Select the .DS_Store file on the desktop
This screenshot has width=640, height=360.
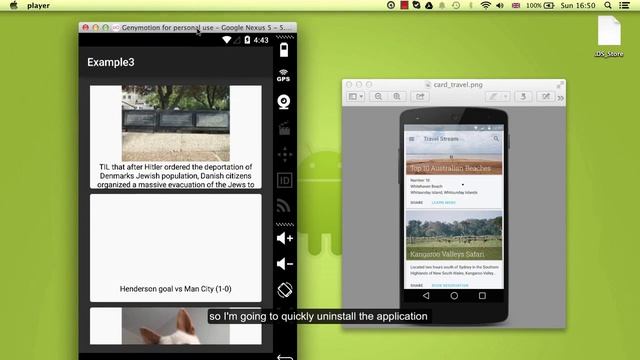pos(609,36)
